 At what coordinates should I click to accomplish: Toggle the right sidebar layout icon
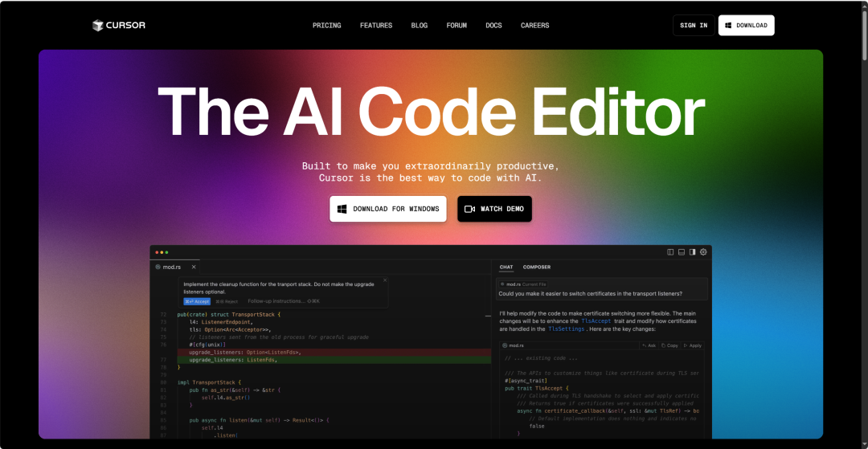click(x=693, y=252)
